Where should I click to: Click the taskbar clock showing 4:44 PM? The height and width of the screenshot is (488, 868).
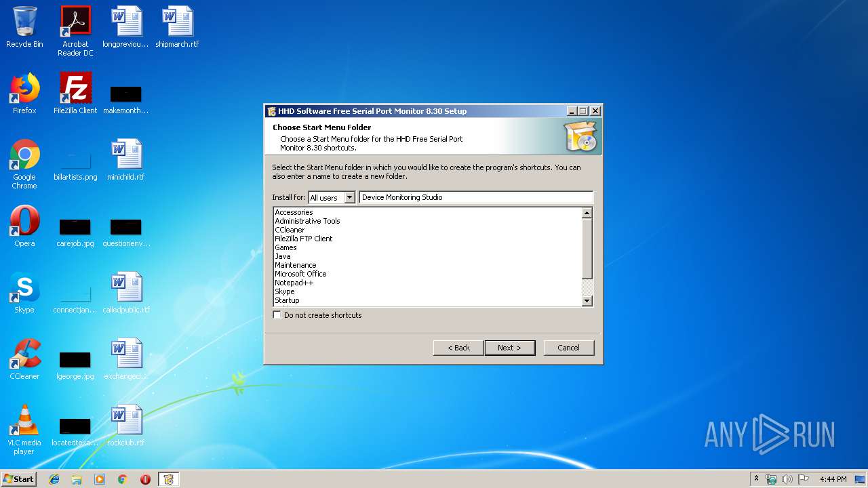pos(833,479)
